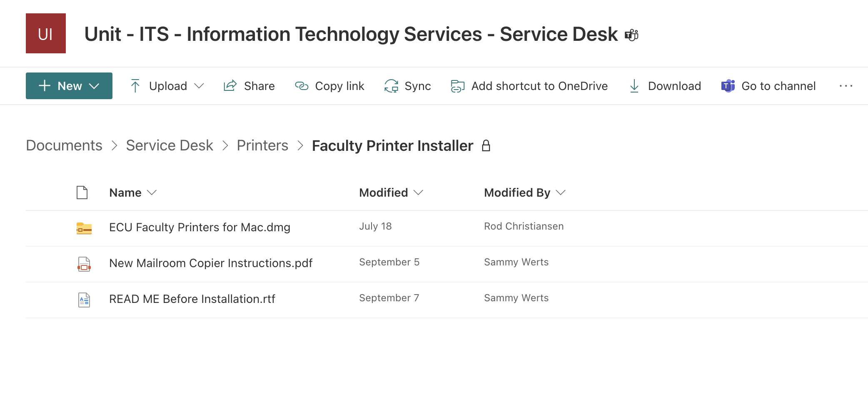Open the New dropdown menu
868x395 pixels.
coord(69,86)
